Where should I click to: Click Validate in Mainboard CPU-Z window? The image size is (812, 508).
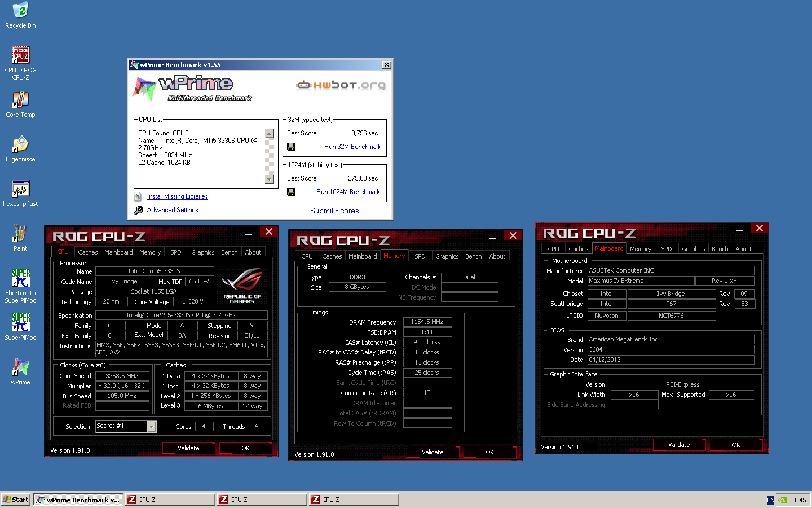coord(679,445)
